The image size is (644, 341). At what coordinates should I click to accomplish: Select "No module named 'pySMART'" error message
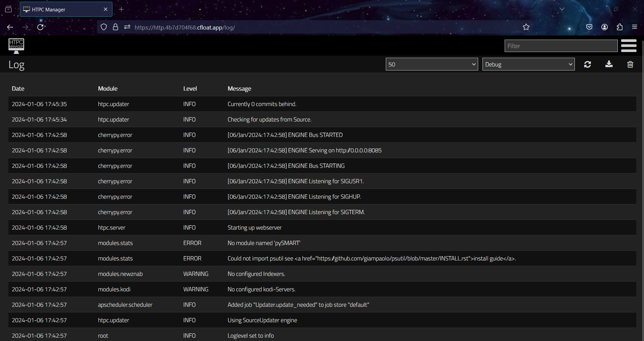(x=264, y=243)
